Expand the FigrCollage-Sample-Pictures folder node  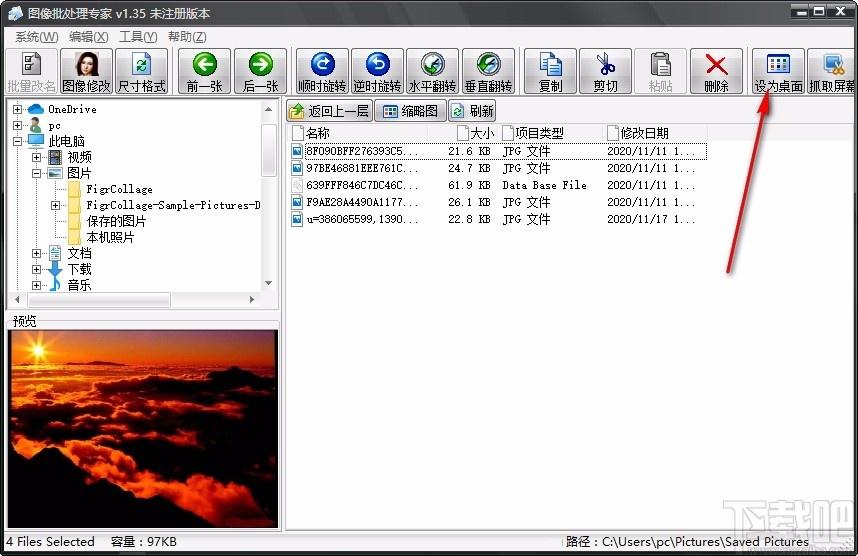(x=55, y=206)
